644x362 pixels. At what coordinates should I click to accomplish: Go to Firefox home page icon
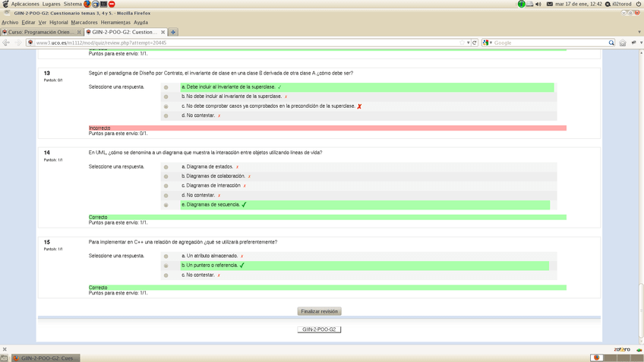[623, 42]
